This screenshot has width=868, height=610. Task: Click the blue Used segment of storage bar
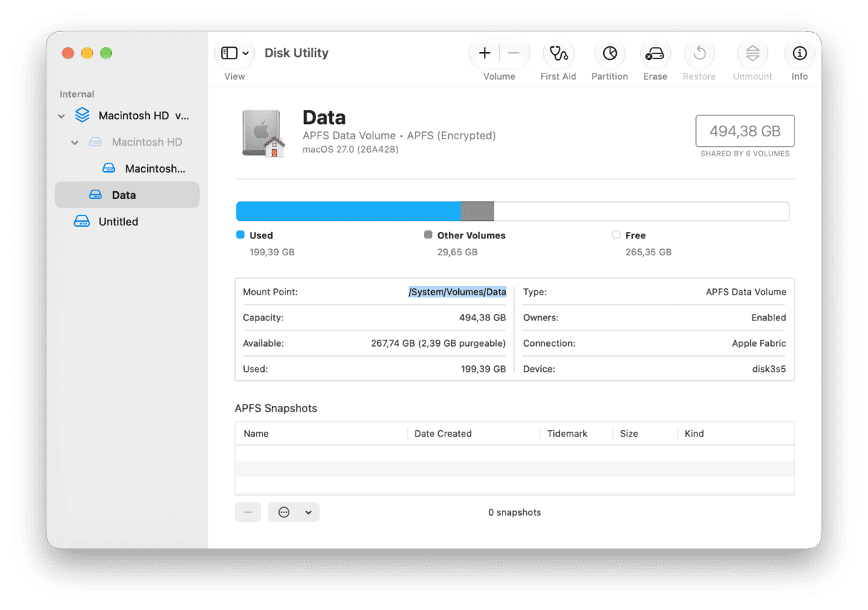click(348, 211)
